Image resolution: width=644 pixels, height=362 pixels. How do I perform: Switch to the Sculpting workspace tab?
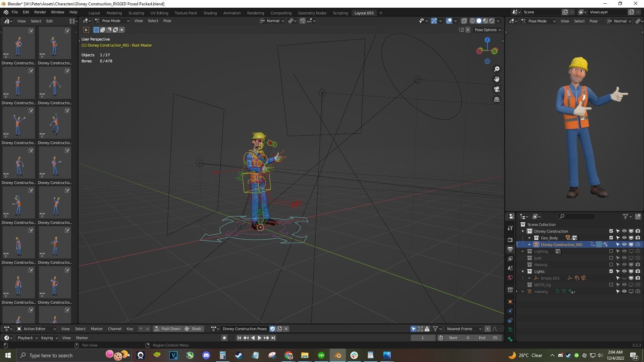click(136, 13)
